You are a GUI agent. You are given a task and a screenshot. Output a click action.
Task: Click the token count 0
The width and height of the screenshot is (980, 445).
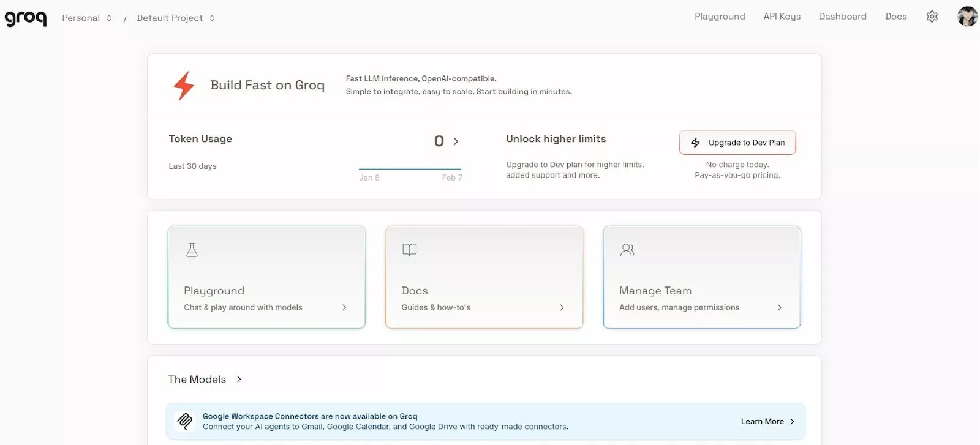439,141
